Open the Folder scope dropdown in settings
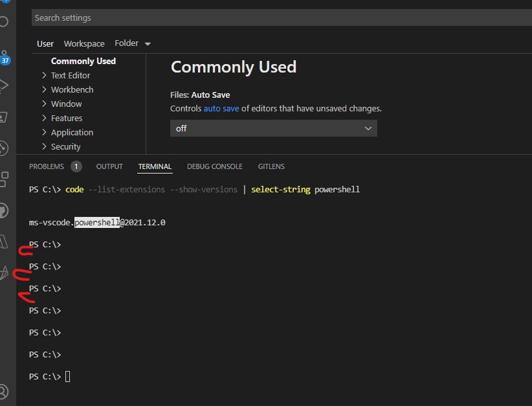This screenshot has width=532, height=406. (x=131, y=43)
